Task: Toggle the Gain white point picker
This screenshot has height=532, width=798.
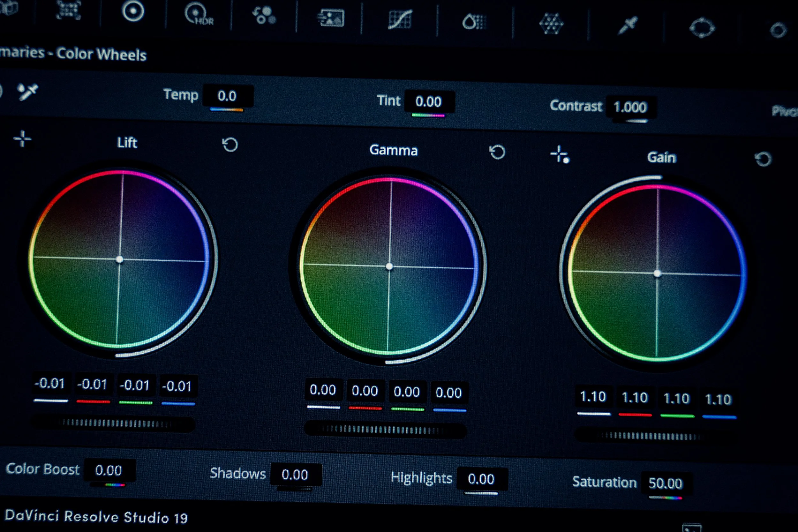Action: click(x=560, y=155)
